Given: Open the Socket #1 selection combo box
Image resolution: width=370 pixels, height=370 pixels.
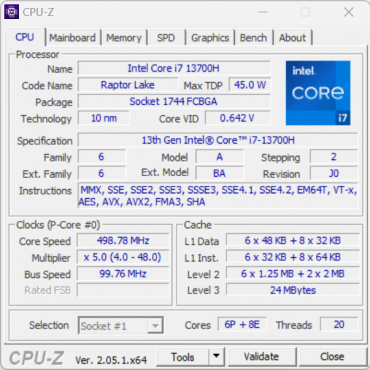Looking at the screenshot, I should click(x=121, y=325).
